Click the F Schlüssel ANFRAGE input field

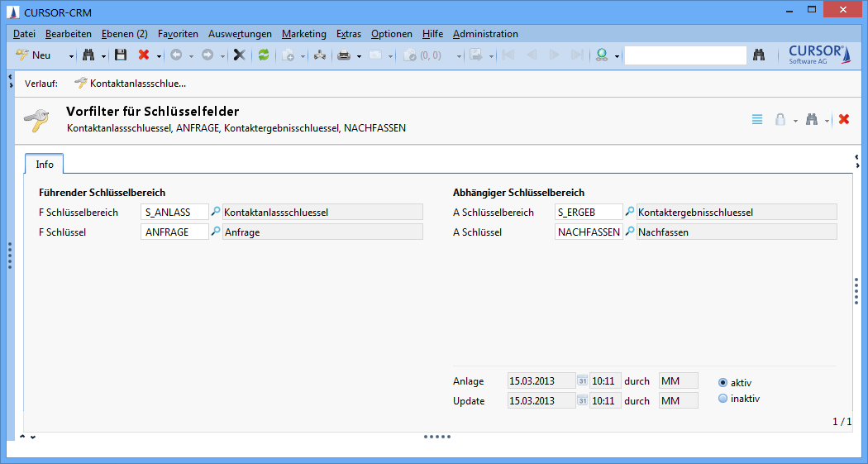pos(175,232)
